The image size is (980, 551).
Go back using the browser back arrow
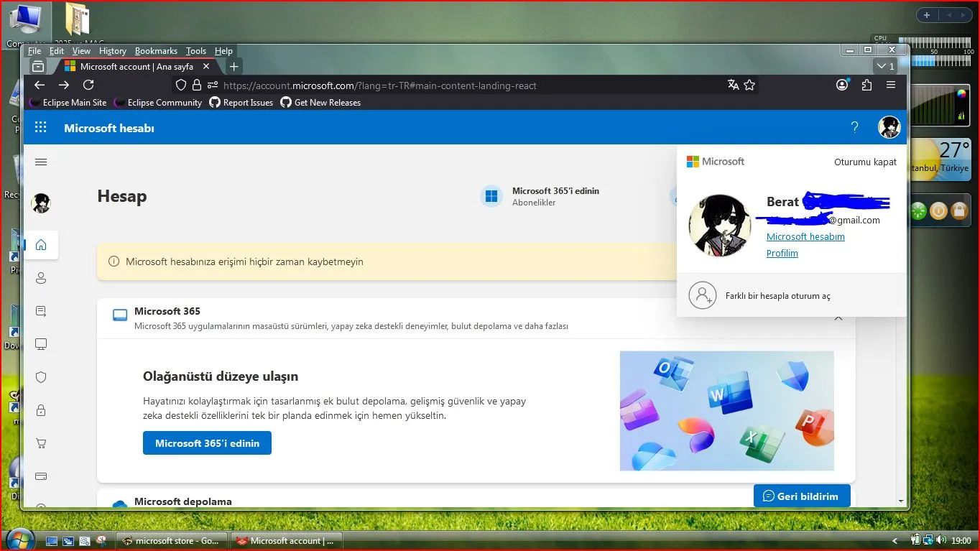(x=40, y=85)
